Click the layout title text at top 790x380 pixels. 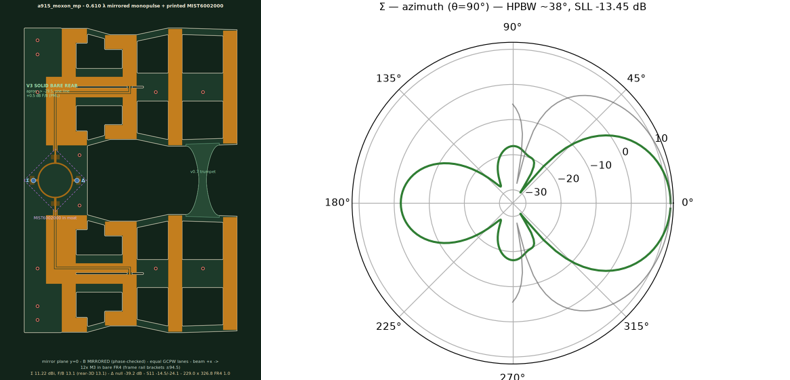(130, 6)
